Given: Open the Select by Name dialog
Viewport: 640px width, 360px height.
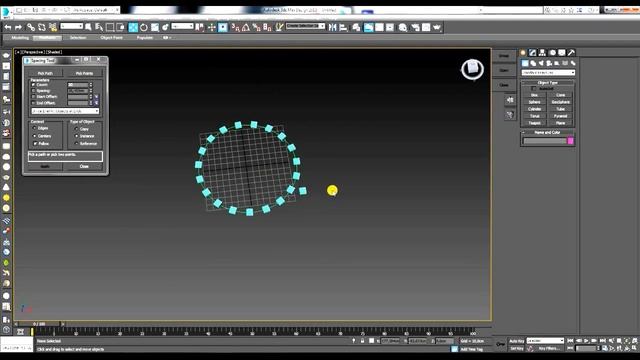Looking at the screenshot, I should pyautogui.click(x=99, y=27).
